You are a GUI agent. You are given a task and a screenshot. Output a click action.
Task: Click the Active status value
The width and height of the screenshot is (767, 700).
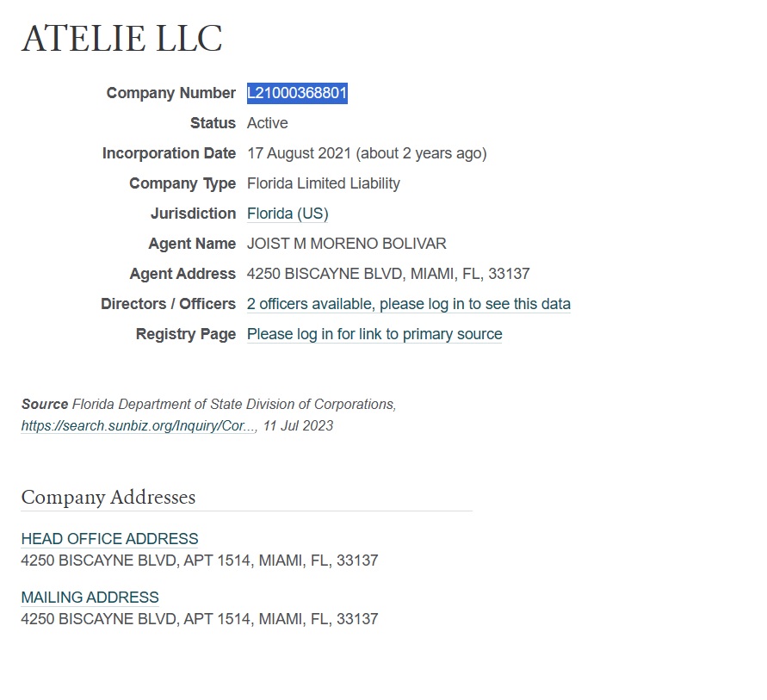pyautogui.click(x=267, y=123)
